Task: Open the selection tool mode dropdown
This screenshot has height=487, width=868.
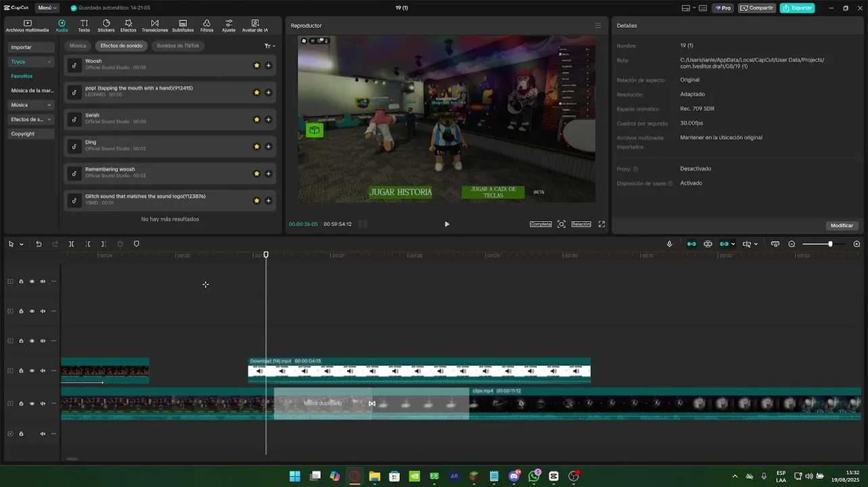Action: click(x=22, y=244)
